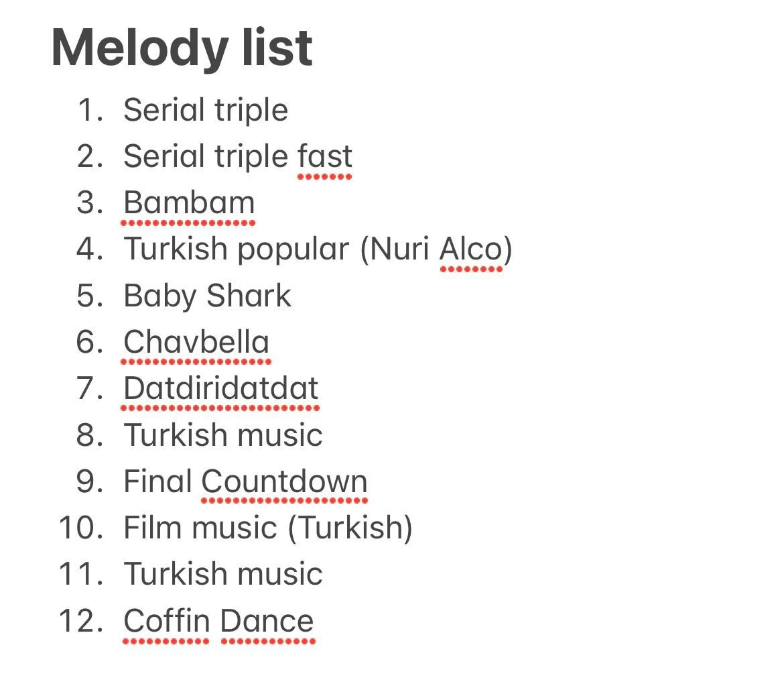Click the "Melody list" heading
The width and height of the screenshot is (784, 696).
pos(182,48)
